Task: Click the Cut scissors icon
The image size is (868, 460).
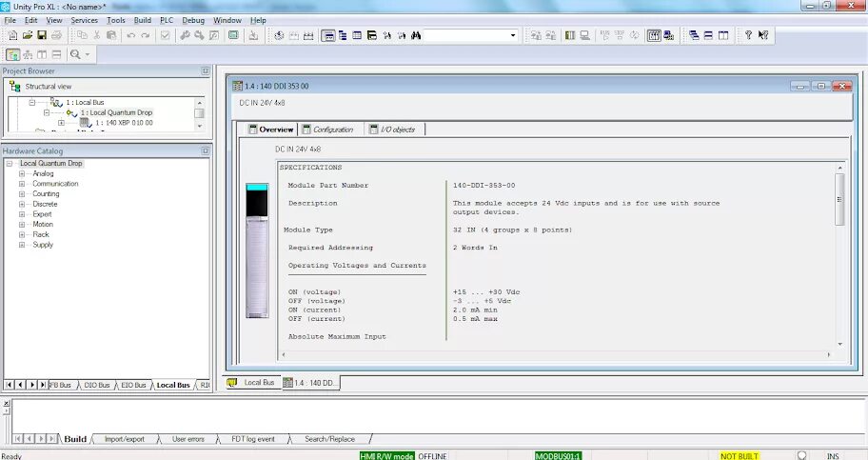Action: (x=97, y=35)
